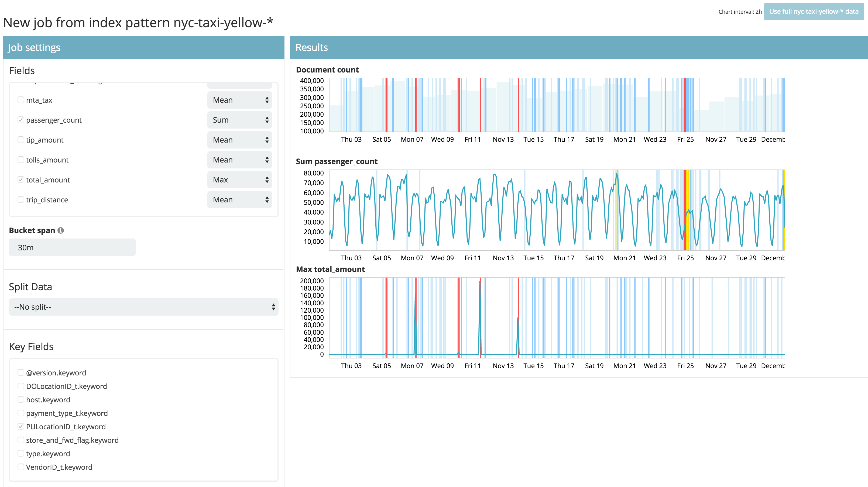The height and width of the screenshot is (487, 868).
Task: Enable the tip_amount field checkbox
Action: coord(21,139)
